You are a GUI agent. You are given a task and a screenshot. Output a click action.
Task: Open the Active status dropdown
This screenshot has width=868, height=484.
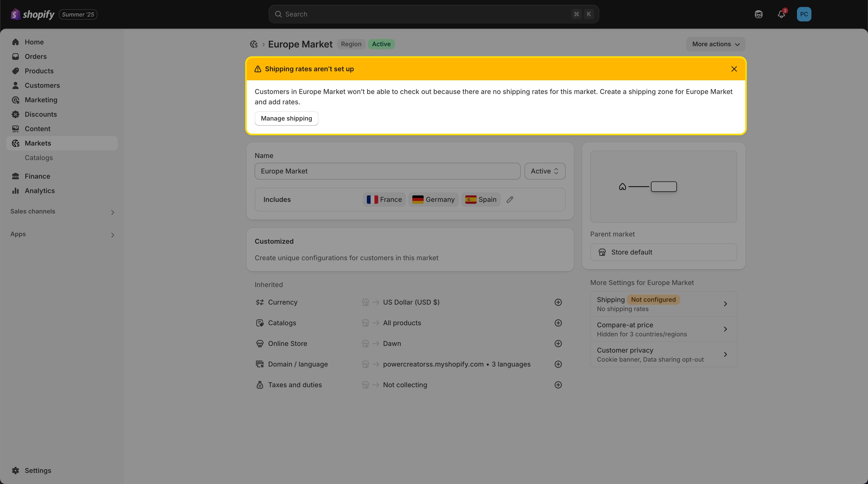point(545,171)
